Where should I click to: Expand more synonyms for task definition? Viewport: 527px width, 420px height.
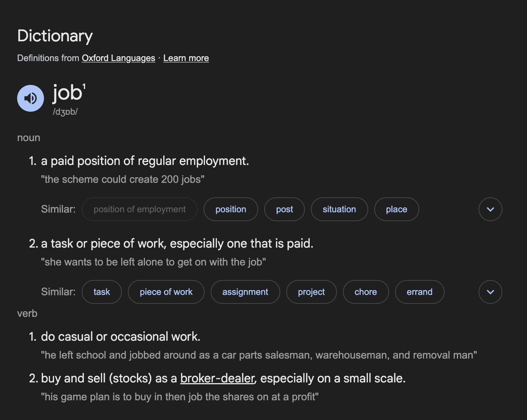point(490,292)
